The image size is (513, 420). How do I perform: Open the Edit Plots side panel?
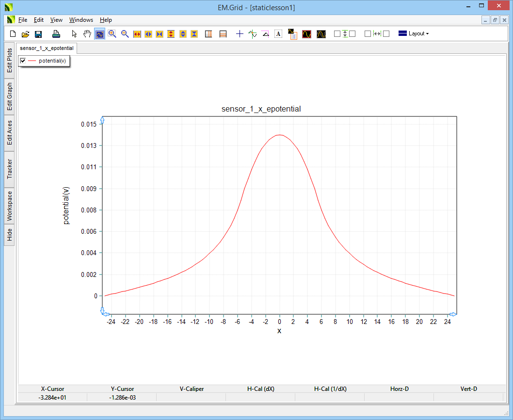10,61
